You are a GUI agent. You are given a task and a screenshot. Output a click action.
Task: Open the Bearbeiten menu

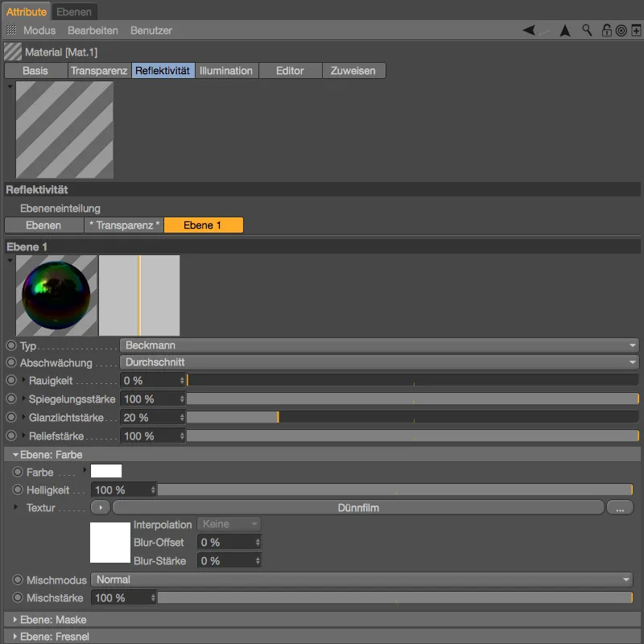tap(93, 31)
